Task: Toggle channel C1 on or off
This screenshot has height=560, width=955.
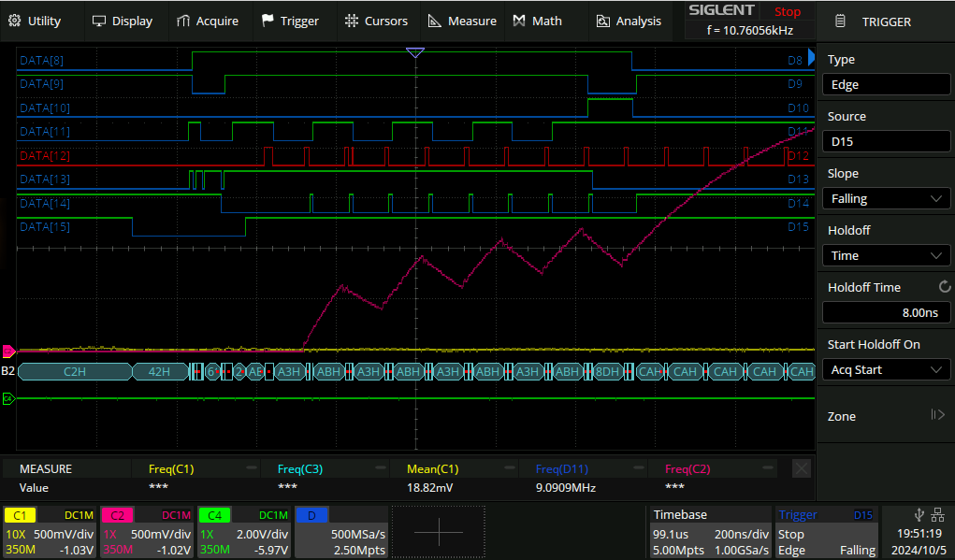Action: 20,515
